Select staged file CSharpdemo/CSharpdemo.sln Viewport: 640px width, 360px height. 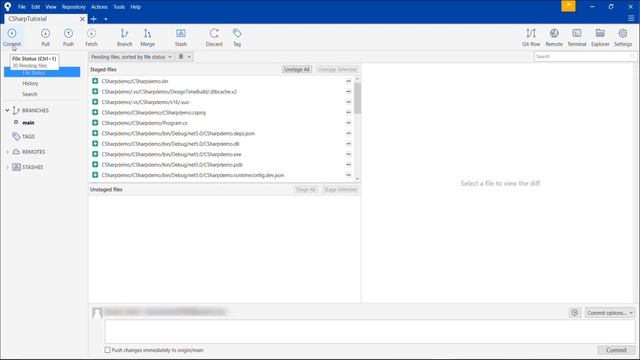[x=135, y=81]
